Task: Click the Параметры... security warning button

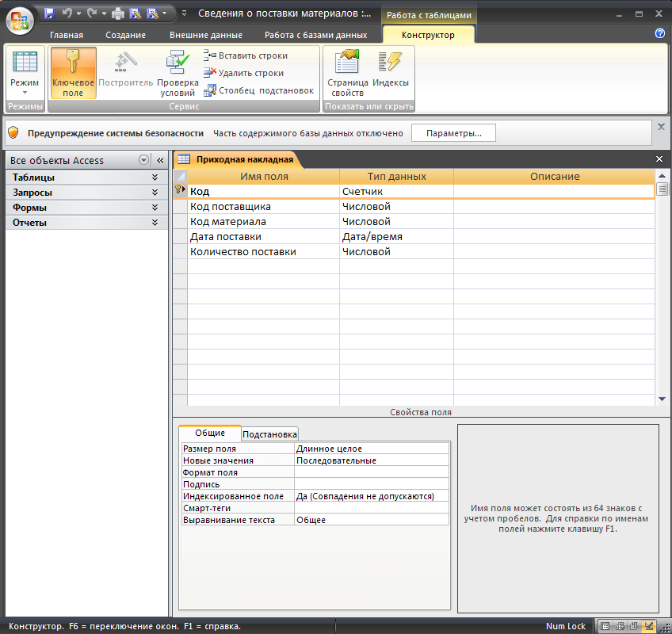Action: point(453,133)
